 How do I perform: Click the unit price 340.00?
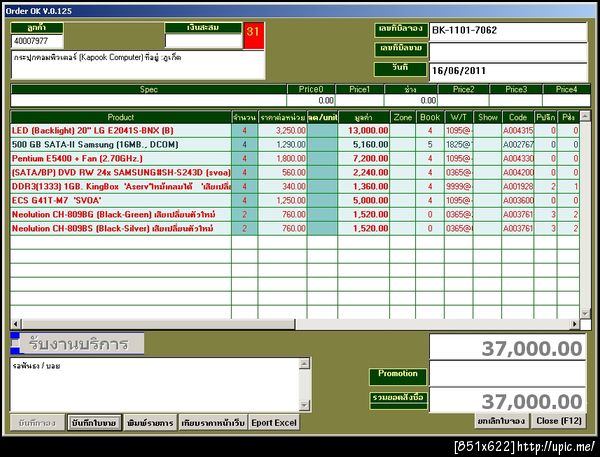[x=294, y=186]
